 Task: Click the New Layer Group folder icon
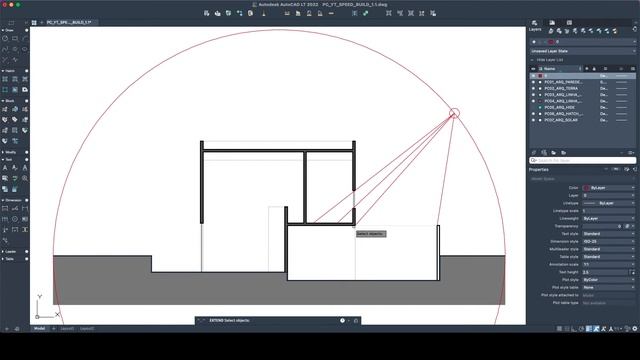[554, 152]
